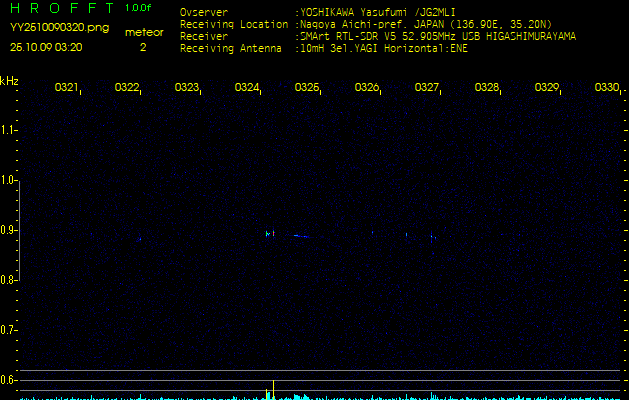
Task: Click the 0322 time marker
Action: pos(126,87)
